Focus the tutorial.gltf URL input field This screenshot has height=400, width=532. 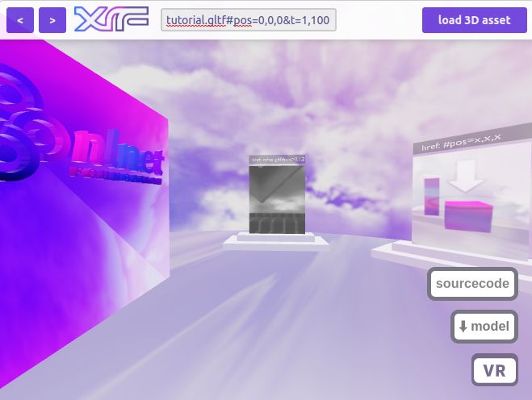click(249, 20)
